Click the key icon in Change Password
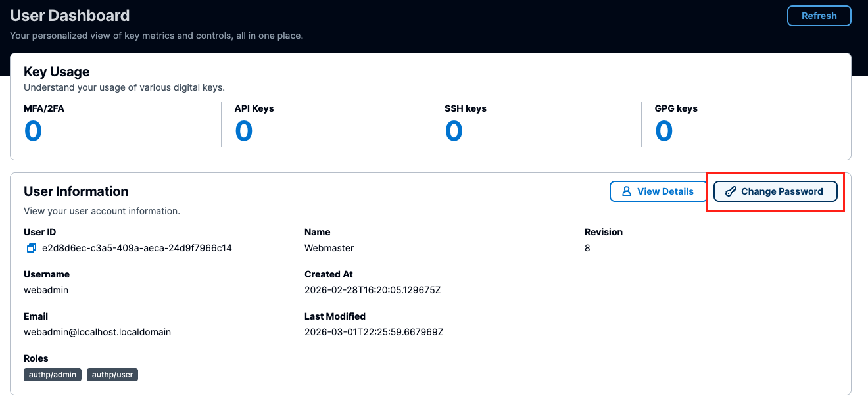Screen dimensions: 868x409 730,191
